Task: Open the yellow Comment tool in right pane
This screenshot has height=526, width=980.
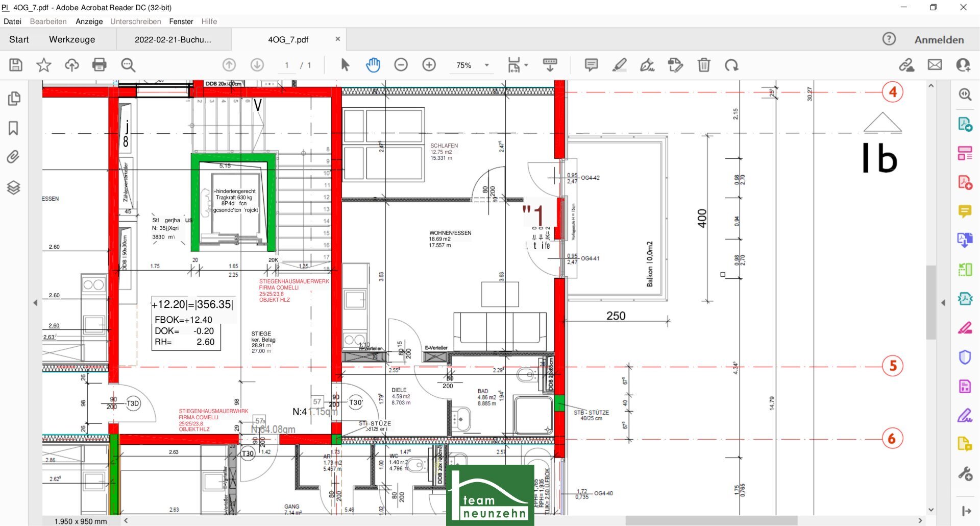Action: click(965, 211)
